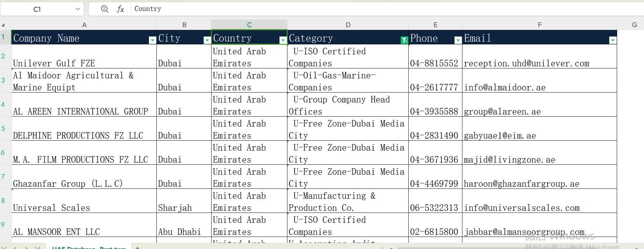The image size is (644, 249).
Task: Click the Email header cell text
Action: 477,38
